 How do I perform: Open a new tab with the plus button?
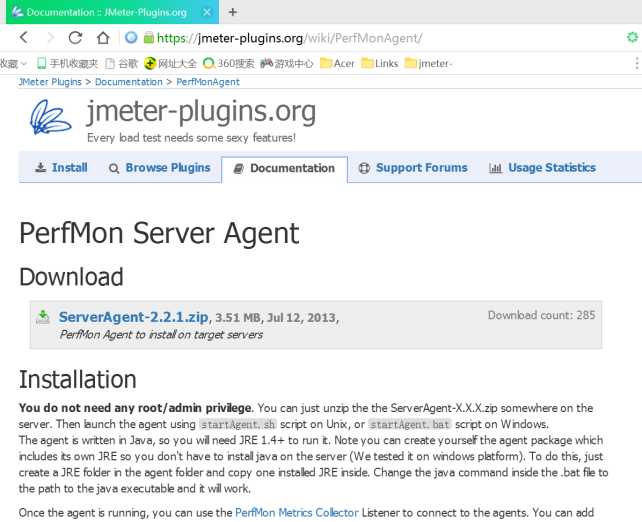point(233,12)
